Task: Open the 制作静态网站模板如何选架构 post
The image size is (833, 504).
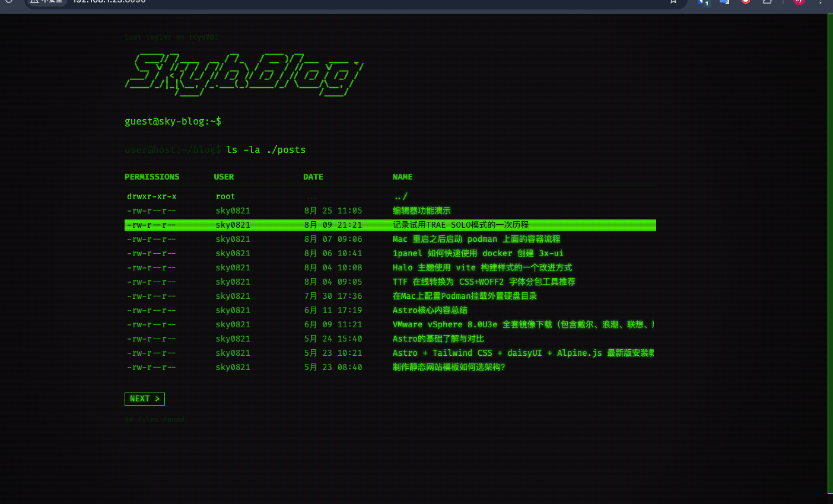Action: point(449,367)
